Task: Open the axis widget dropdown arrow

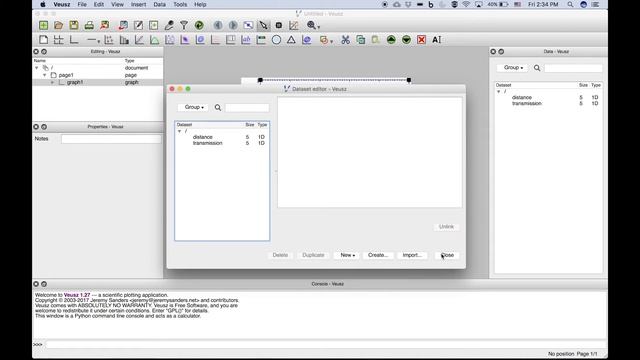Action: point(98,41)
